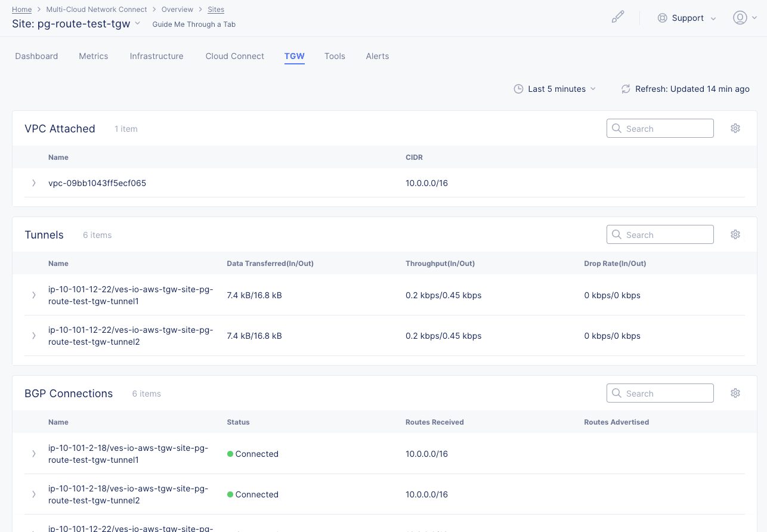Open Overview breadcrumb
The height and width of the screenshot is (532, 767).
tap(177, 10)
